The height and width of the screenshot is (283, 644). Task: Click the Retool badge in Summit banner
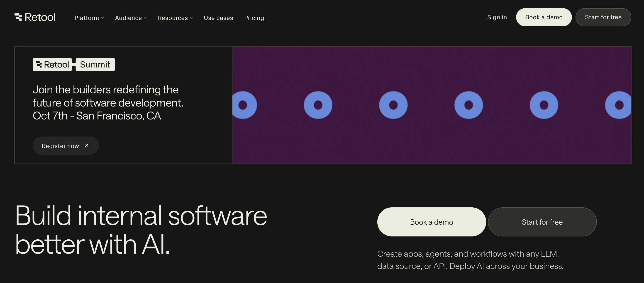point(52,65)
